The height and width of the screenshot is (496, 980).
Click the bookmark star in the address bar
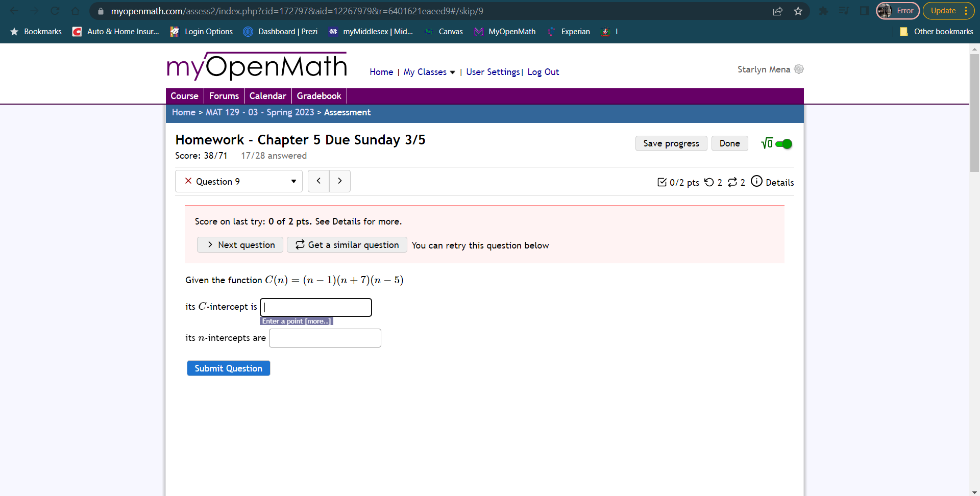[x=798, y=11]
